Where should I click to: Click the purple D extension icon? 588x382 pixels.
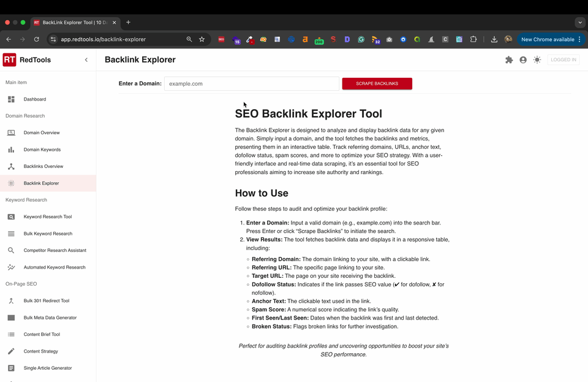click(x=347, y=39)
